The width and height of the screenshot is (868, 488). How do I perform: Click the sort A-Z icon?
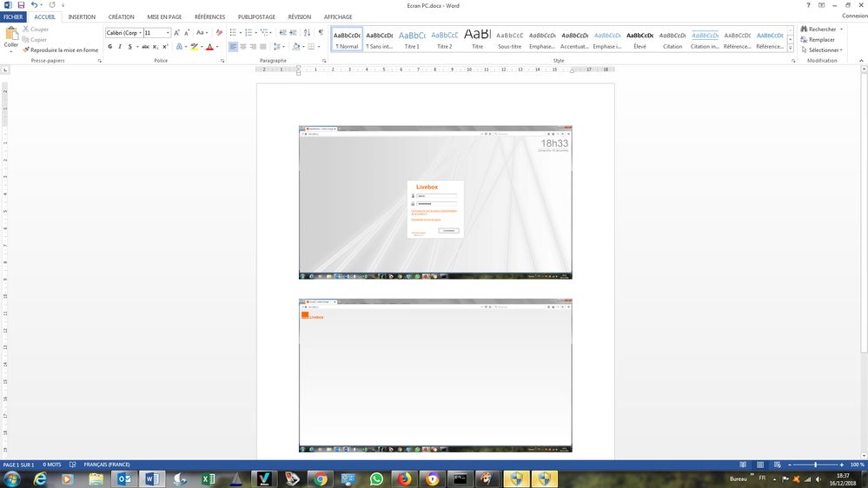[x=307, y=33]
